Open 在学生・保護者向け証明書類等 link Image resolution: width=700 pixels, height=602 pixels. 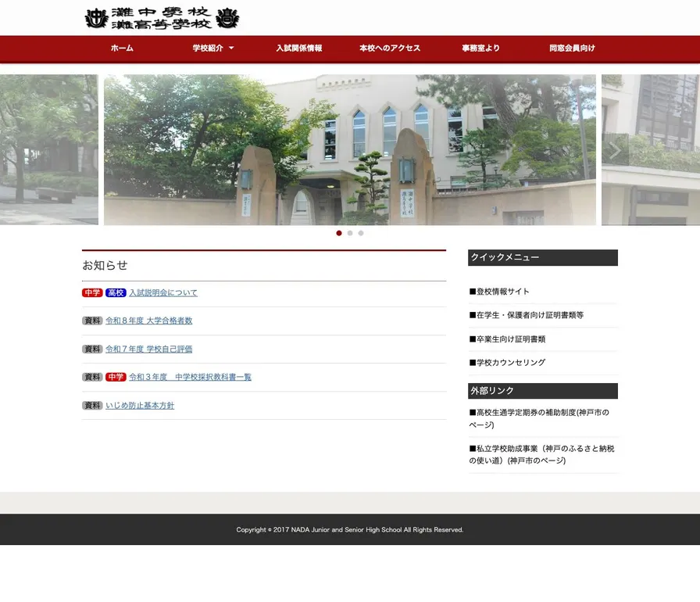pyautogui.click(x=527, y=315)
